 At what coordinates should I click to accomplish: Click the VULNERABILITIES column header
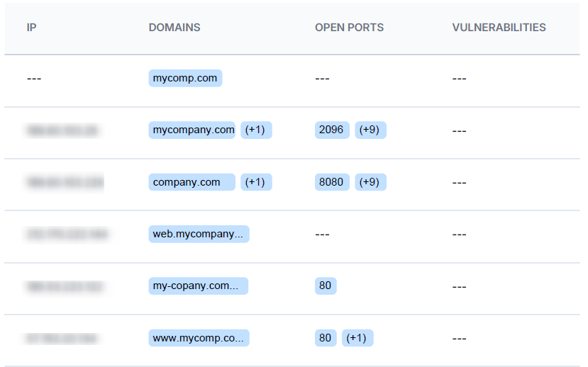click(x=499, y=28)
